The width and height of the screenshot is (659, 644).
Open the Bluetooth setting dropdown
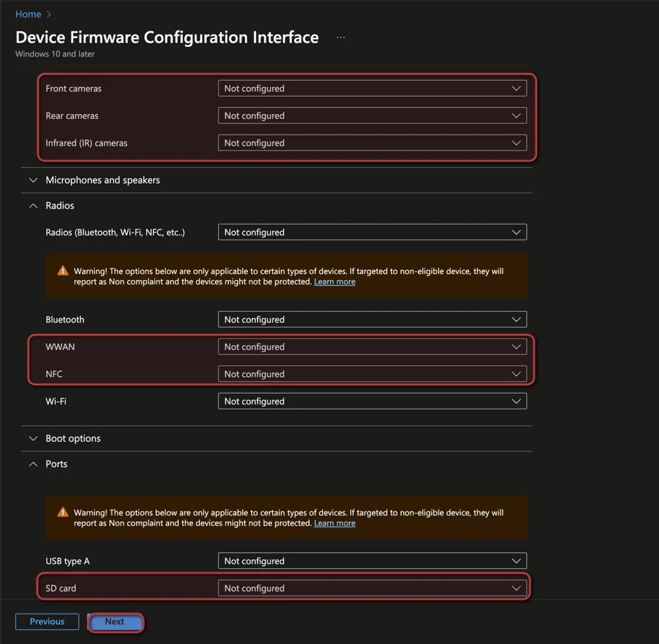coord(373,320)
